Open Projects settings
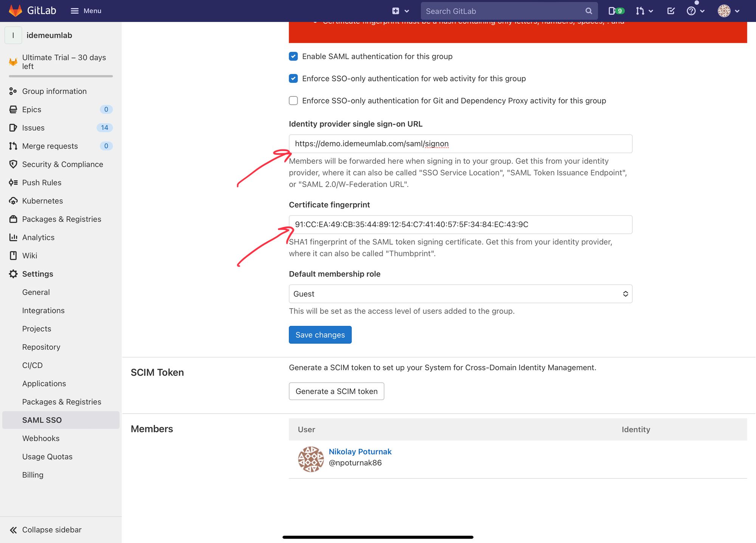 coord(37,329)
